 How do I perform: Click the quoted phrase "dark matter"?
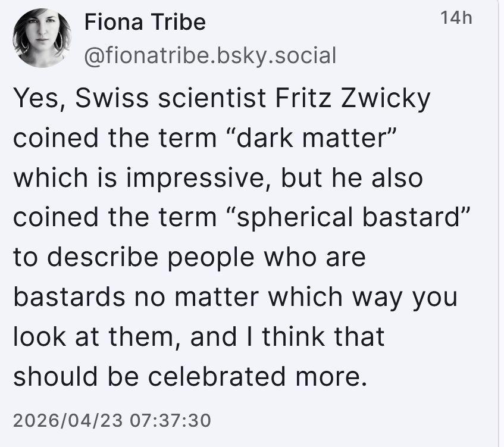[x=311, y=138]
